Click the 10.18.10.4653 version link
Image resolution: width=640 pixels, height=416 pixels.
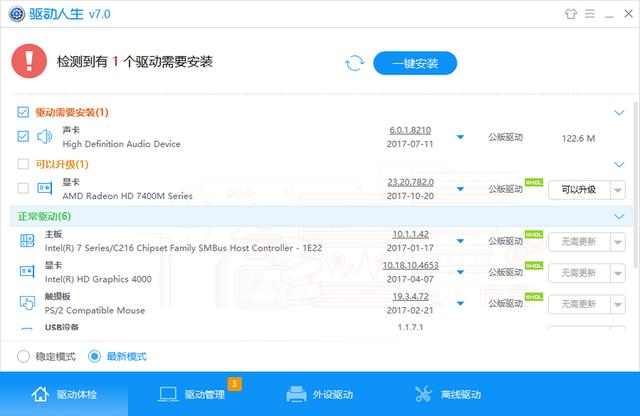410,265
